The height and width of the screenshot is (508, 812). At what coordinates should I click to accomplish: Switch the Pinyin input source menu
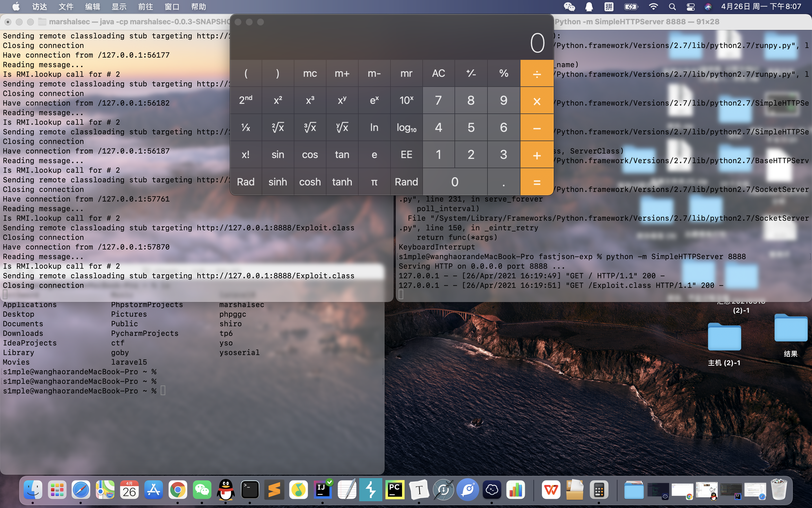pos(609,7)
